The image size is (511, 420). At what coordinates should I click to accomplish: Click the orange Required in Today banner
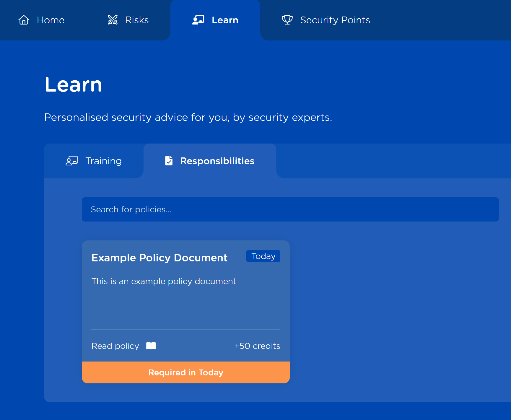tap(186, 372)
